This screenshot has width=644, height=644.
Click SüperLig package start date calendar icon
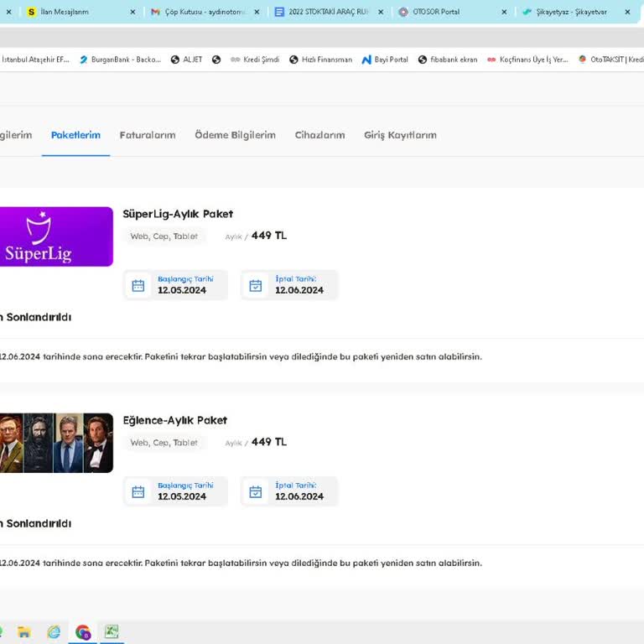click(x=138, y=285)
